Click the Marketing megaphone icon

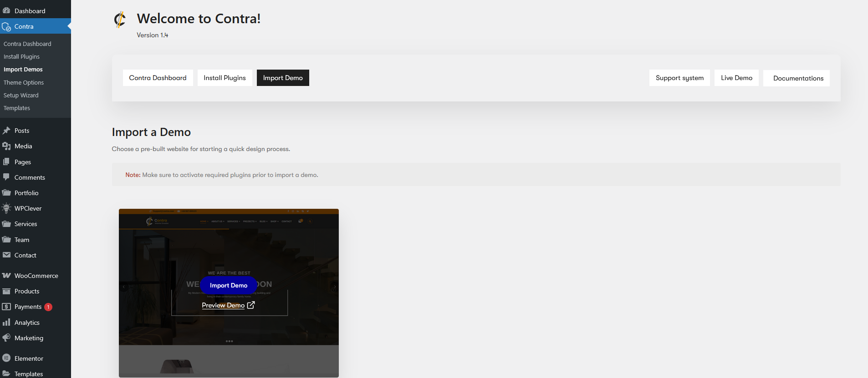[6, 338]
